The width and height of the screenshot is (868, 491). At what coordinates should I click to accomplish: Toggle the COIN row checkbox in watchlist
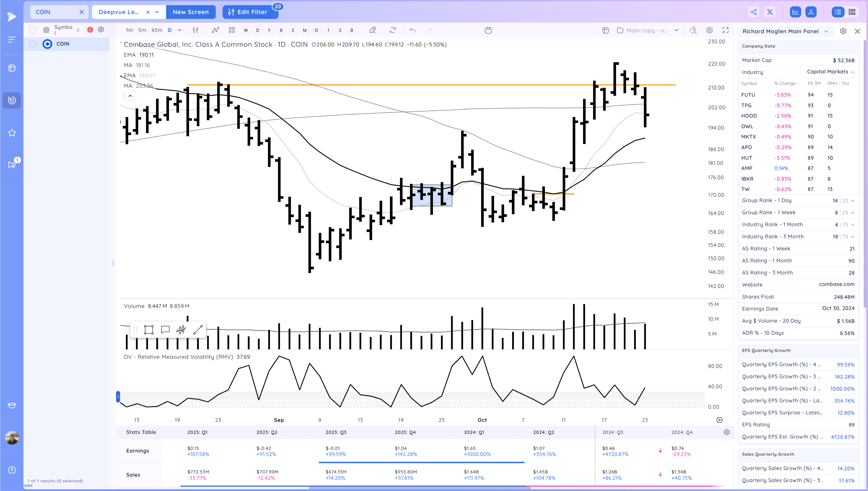pos(33,44)
